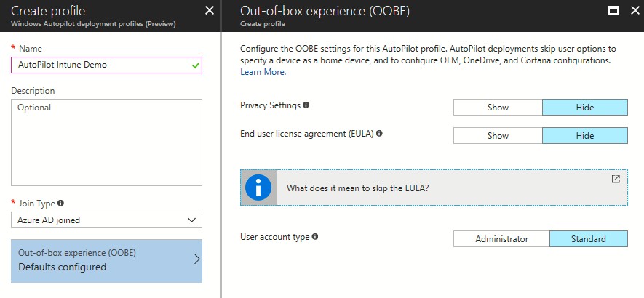This screenshot has width=644, height=298.
Task: Expand Out-of-box experience (OOBE) settings item
Action: [x=106, y=260]
